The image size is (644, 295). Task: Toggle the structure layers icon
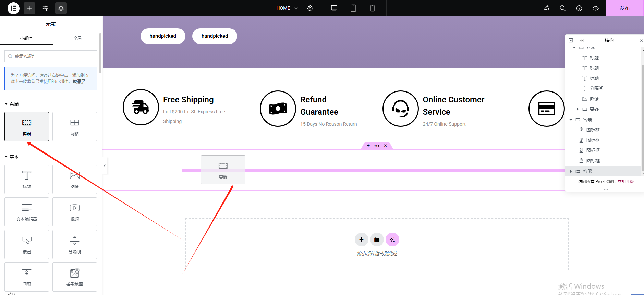61,8
